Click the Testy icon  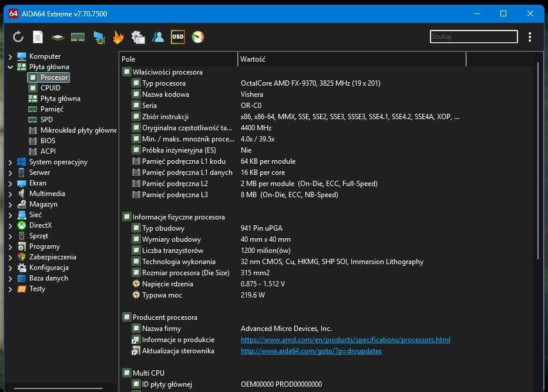[x=22, y=289]
